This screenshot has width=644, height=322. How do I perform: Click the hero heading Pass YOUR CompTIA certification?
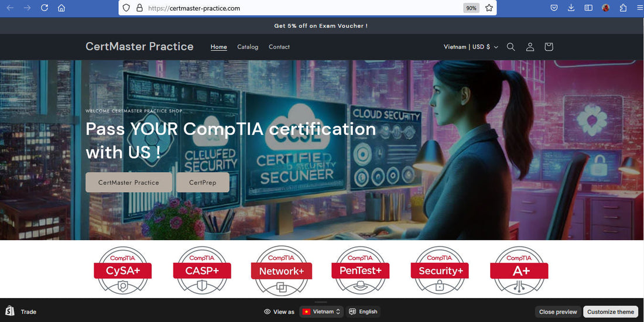click(x=231, y=141)
